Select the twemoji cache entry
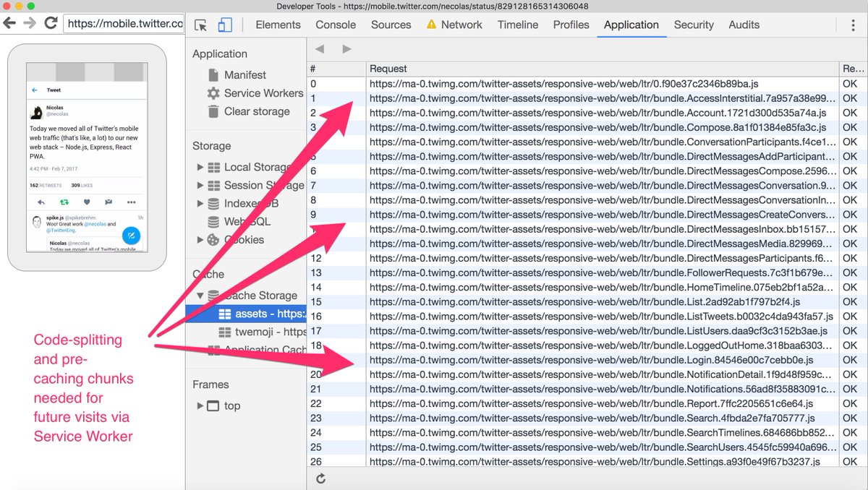The image size is (868, 490). [x=246, y=332]
